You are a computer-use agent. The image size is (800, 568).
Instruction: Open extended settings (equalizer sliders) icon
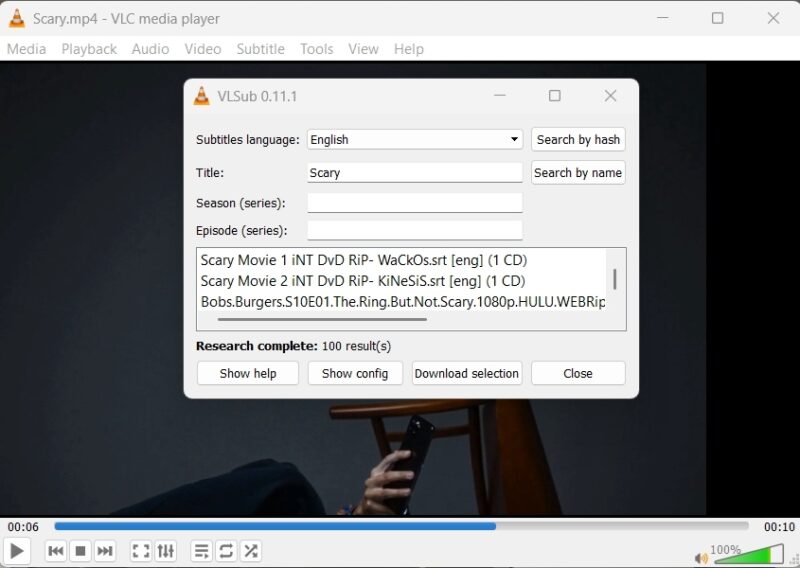tap(165, 551)
